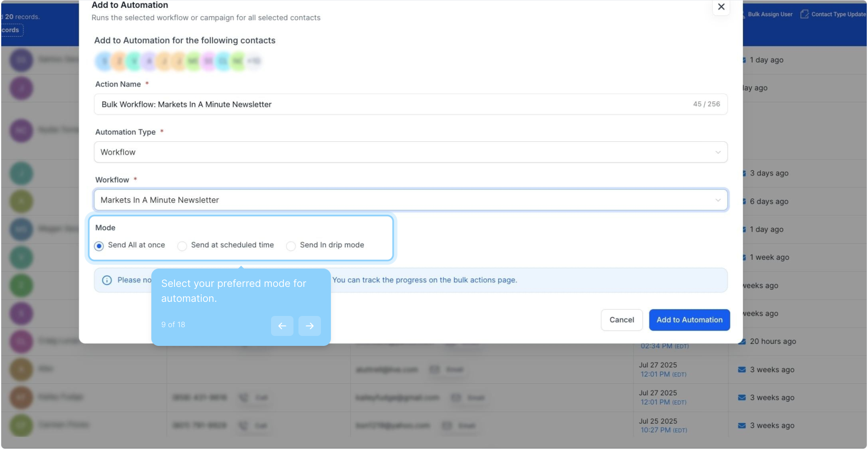Click the +10 more contacts badge

click(254, 61)
